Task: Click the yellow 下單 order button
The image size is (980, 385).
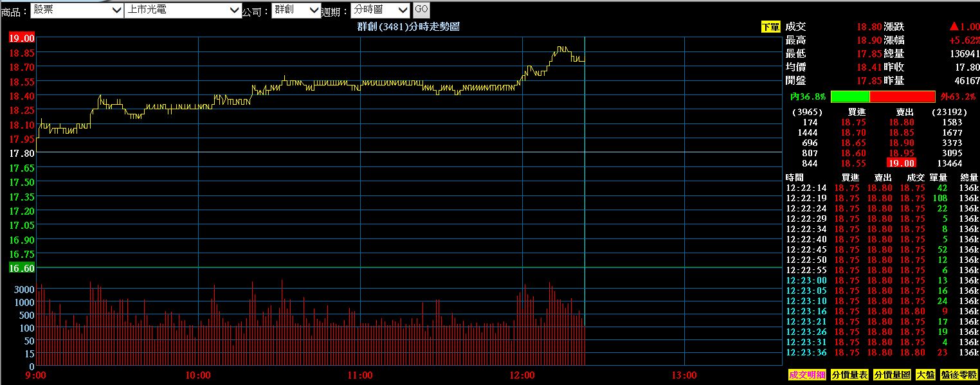Action: (770, 27)
